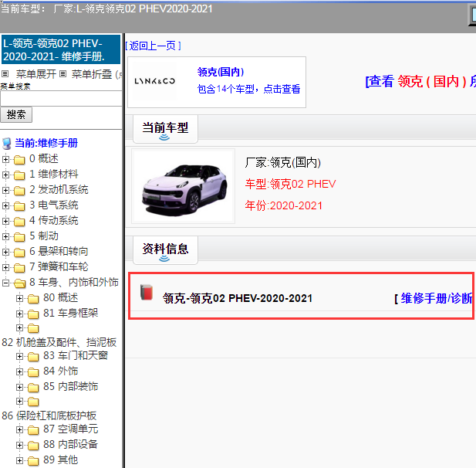Click the 菜单展开 icon
Screen dimensions: 476x468
tap(5, 74)
